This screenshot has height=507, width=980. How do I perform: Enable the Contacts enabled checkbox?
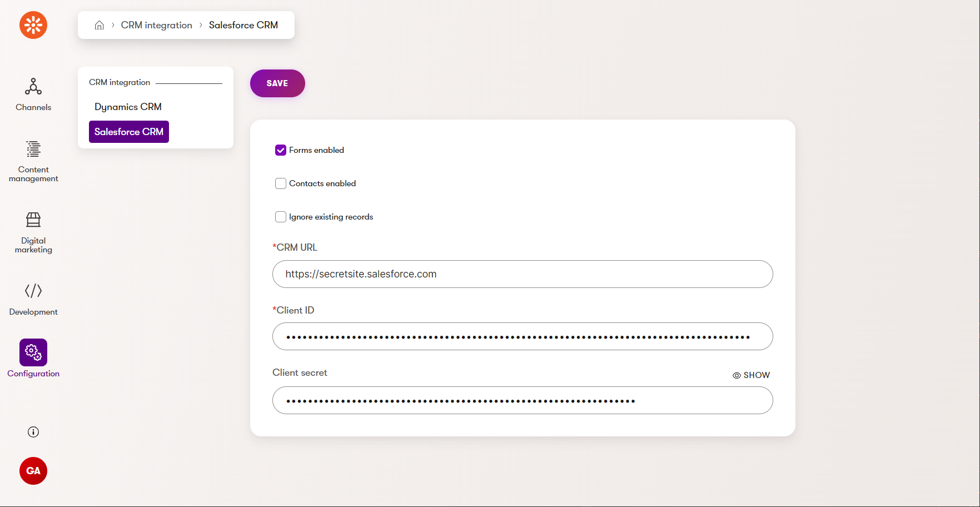[x=281, y=183]
